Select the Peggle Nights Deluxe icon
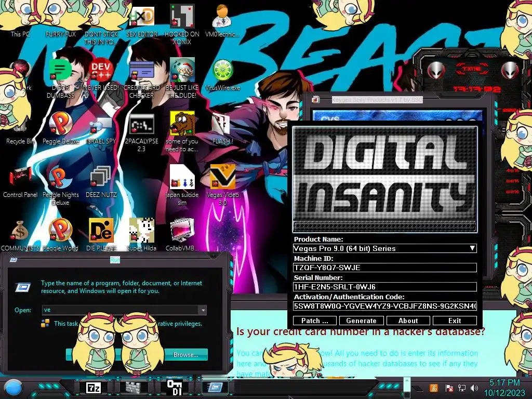Screen dimensions: 532x399 [x=60, y=185]
